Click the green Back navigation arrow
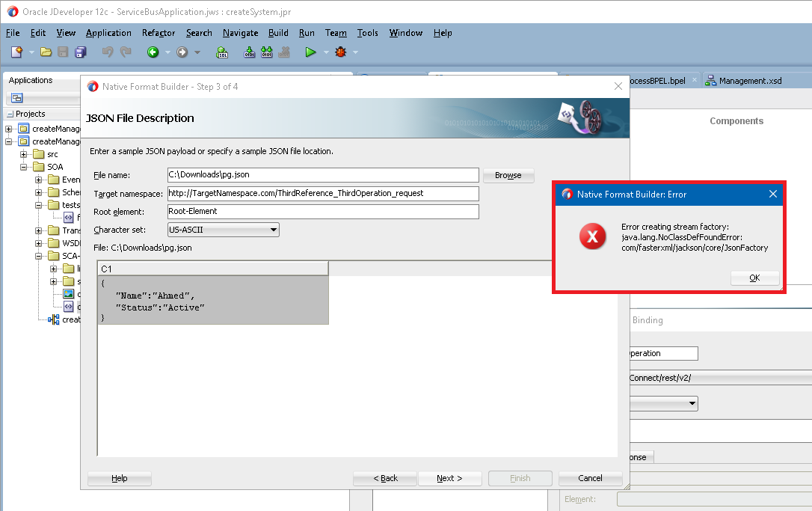Viewport: 812px width, 511px height. [x=153, y=52]
